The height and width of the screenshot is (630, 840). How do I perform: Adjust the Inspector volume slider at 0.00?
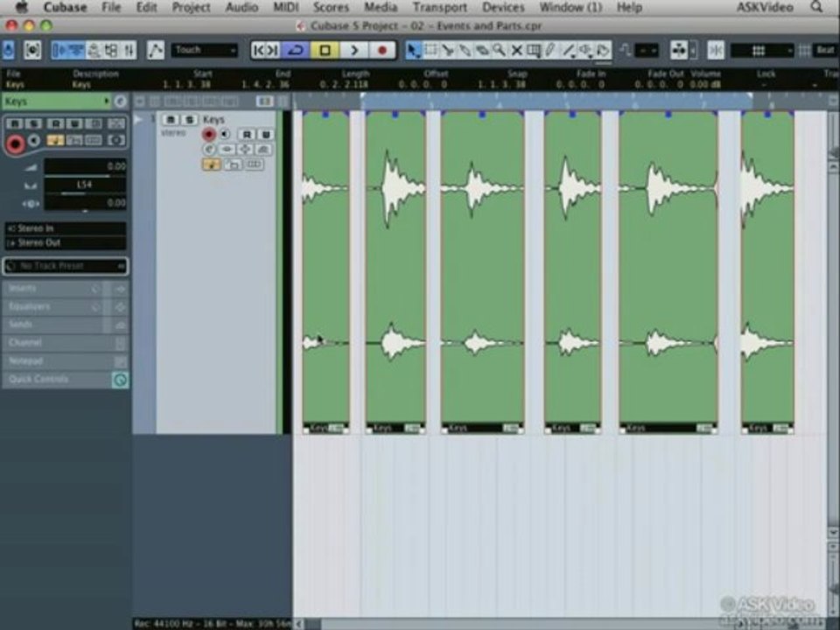(x=85, y=166)
